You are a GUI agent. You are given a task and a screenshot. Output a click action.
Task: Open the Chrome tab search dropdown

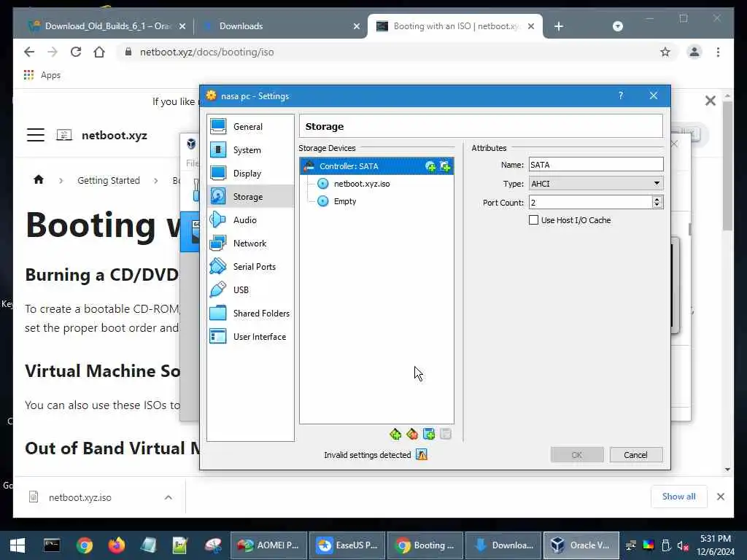coord(617,26)
